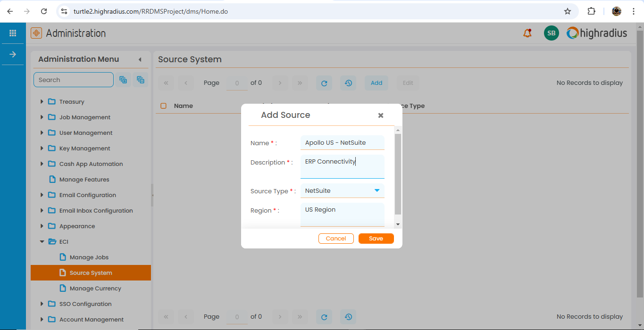Expand the Account Management folder
Image resolution: width=644 pixels, height=330 pixels.
click(42, 320)
